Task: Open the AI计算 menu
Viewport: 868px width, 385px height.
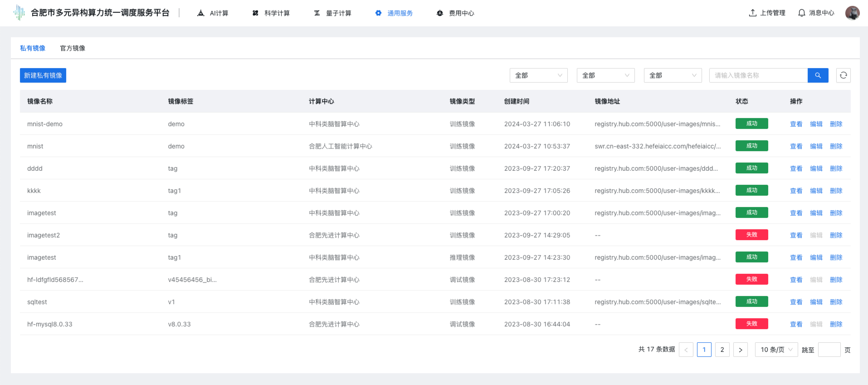Action: point(213,13)
